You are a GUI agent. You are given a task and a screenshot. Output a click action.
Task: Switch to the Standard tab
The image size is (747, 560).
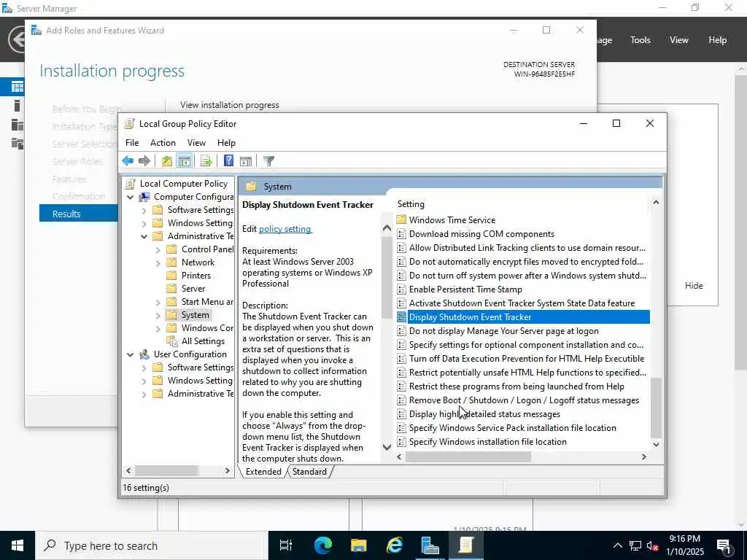pos(309,472)
